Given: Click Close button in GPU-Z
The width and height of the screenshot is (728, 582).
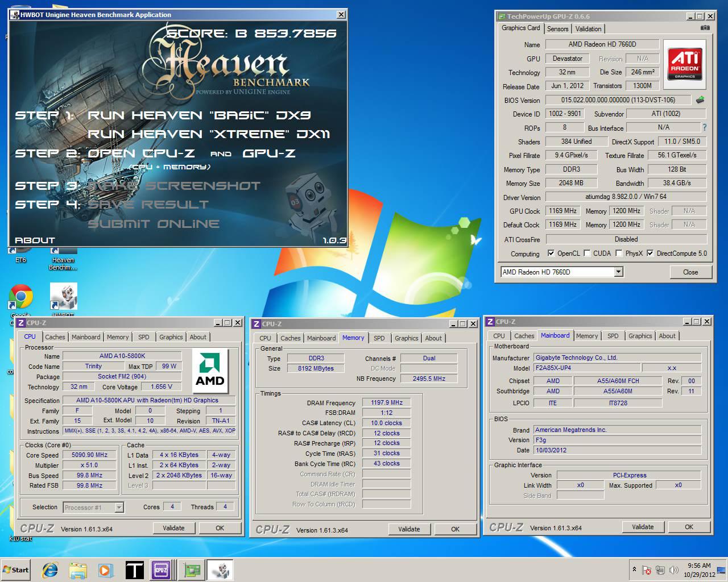Looking at the screenshot, I should pyautogui.click(x=690, y=272).
